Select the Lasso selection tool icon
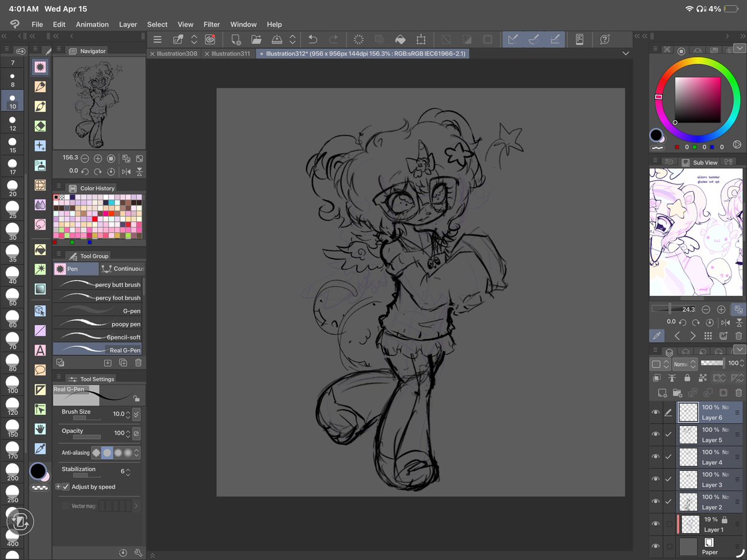Screen dimensions: 747x560 [40, 224]
